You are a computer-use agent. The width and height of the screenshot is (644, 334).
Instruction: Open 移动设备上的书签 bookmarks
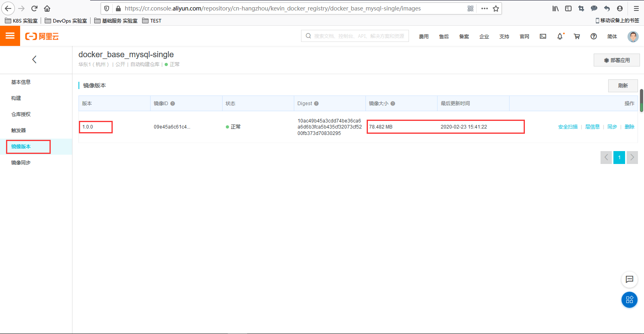point(617,21)
